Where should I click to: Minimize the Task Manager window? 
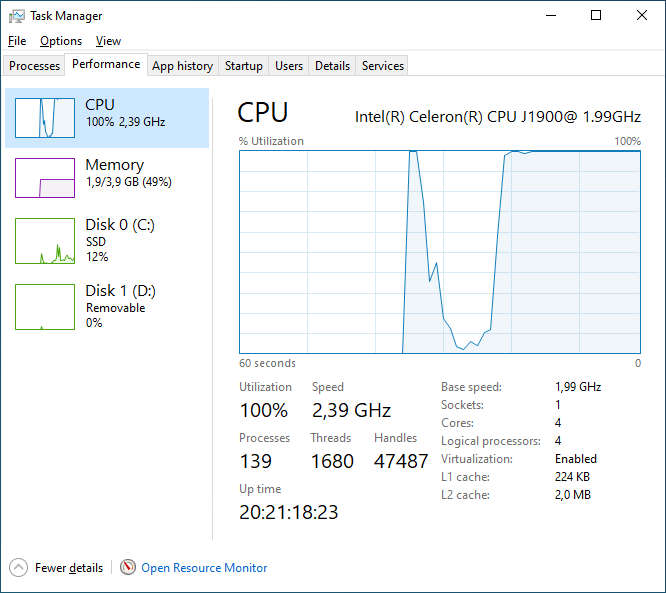tap(551, 16)
